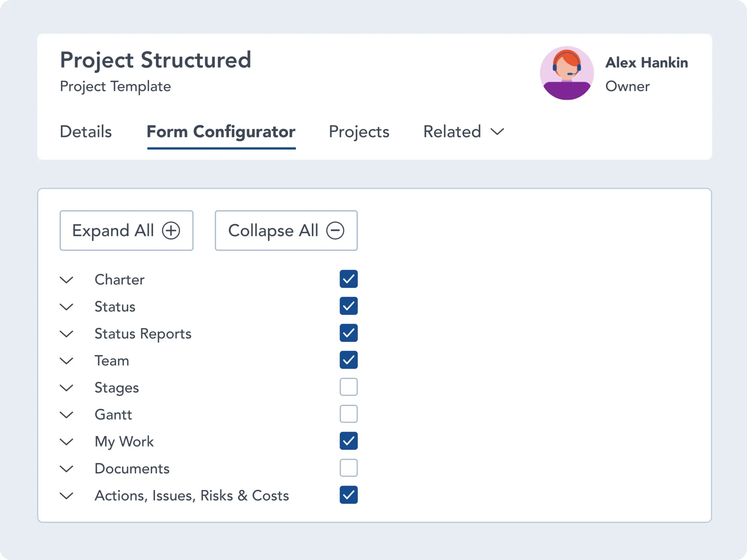Expand the Charter section
Image resolution: width=747 pixels, height=560 pixels.
pos(67,279)
